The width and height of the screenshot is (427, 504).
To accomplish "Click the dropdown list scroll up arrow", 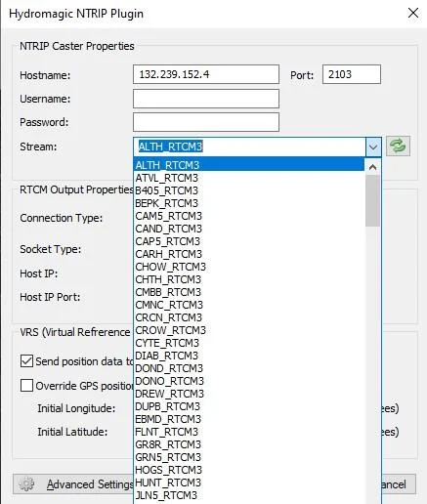I will pos(372,167).
